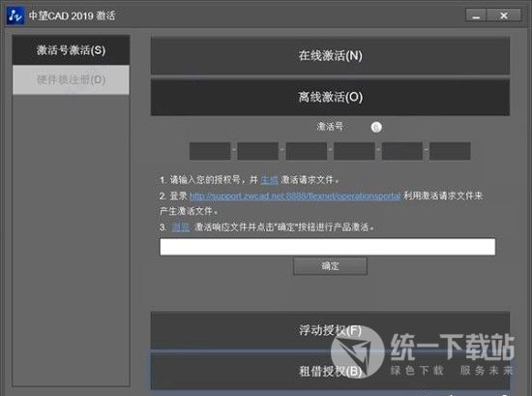Click the 浏览 link in step 3
Viewport: 532px width, 396px height.
coord(181,228)
